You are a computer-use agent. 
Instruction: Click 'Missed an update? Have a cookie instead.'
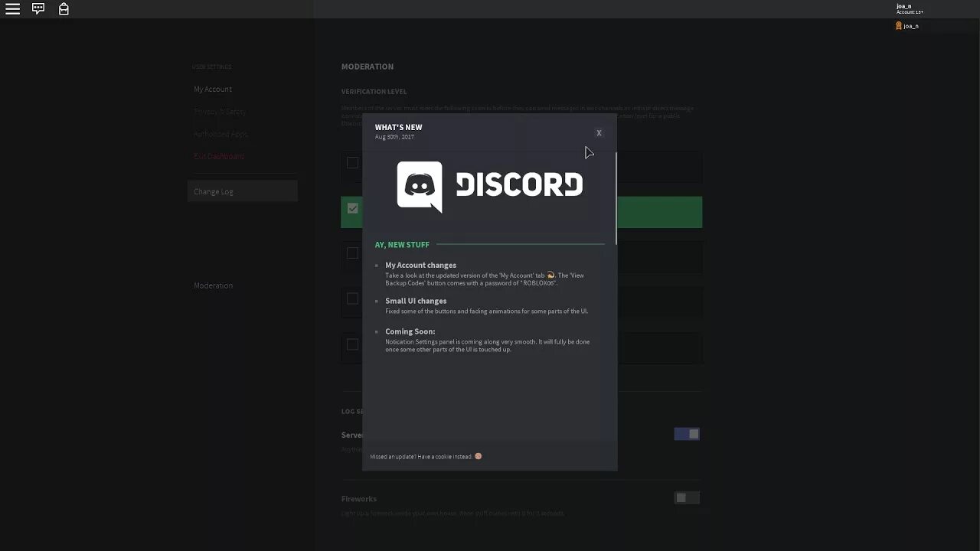coord(421,457)
